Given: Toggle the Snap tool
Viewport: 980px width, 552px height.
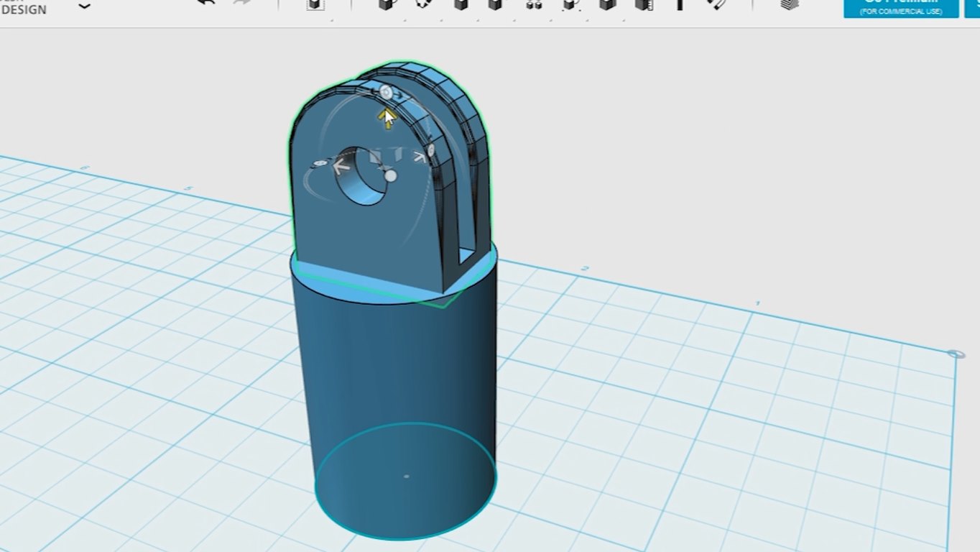Looking at the screenshot, I should point(716,4).
